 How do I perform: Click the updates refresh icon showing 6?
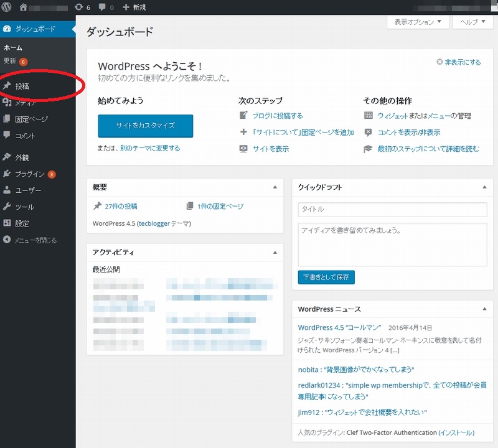pyautogui.click(x=79, y=7)
